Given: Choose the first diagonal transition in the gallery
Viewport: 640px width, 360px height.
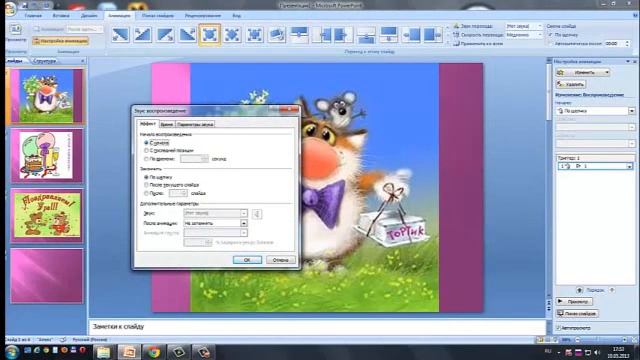Looking at the screenshot, I should pos(120,34).
